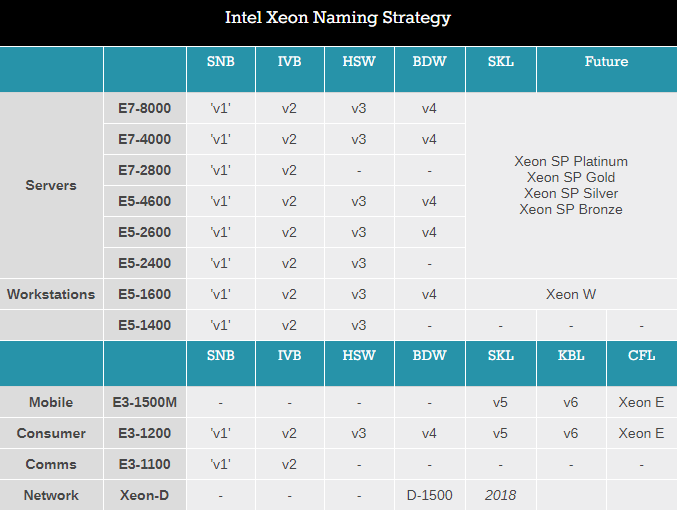Image resolution: width=677 pixels, height=511 pixels.
Task: Select the E5-2600 row label
Action: [145, 232]
